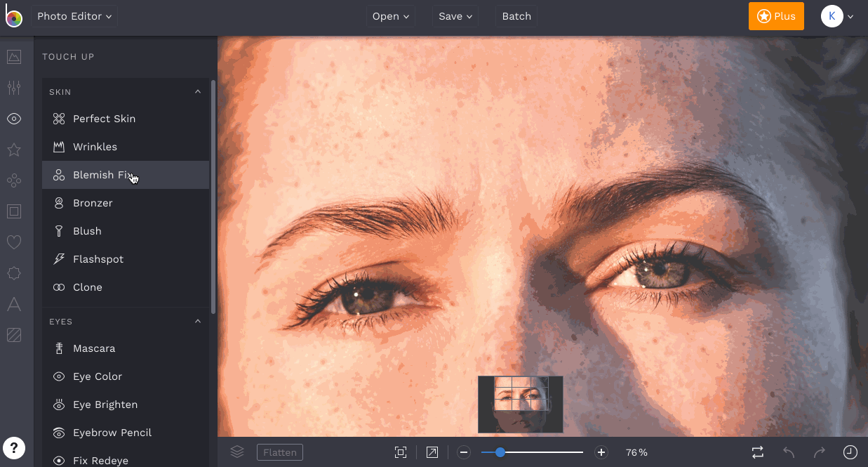The width and height of the screenshot is (868, 467).
Task: Select the Blush tool
Action: point(126,231)
